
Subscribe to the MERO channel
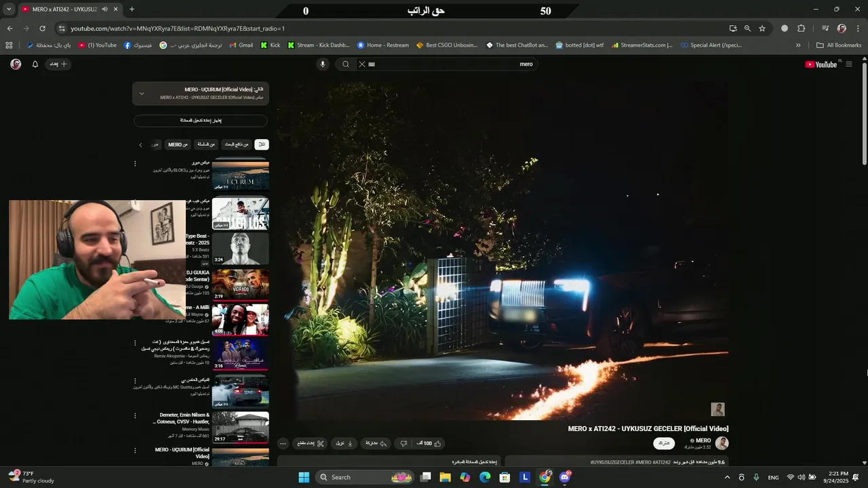(x=665, y=443)
